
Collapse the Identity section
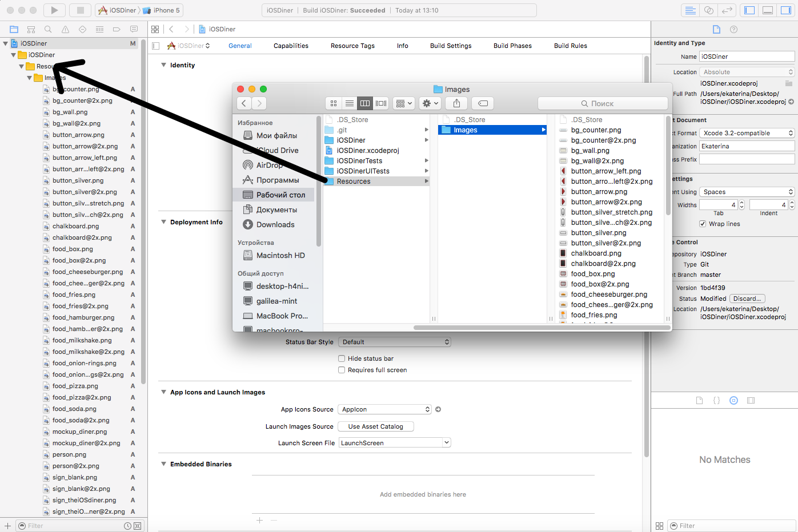coord(164,65)
